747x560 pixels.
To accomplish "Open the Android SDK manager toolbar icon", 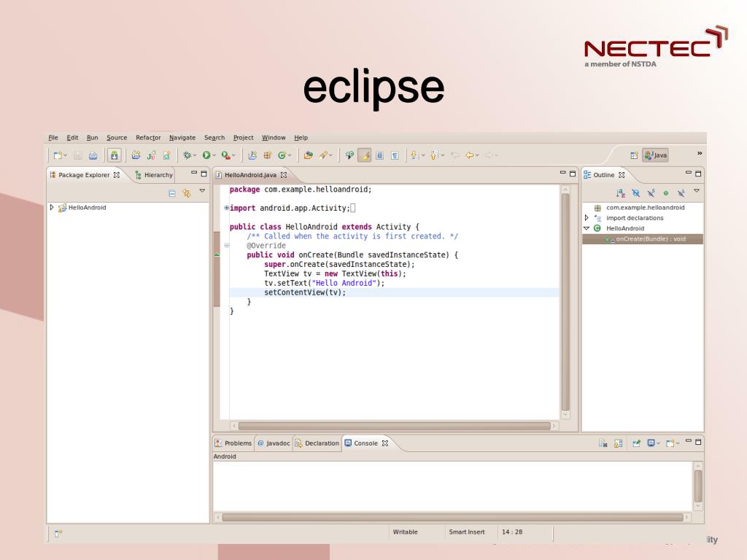I will click(115, 155).
